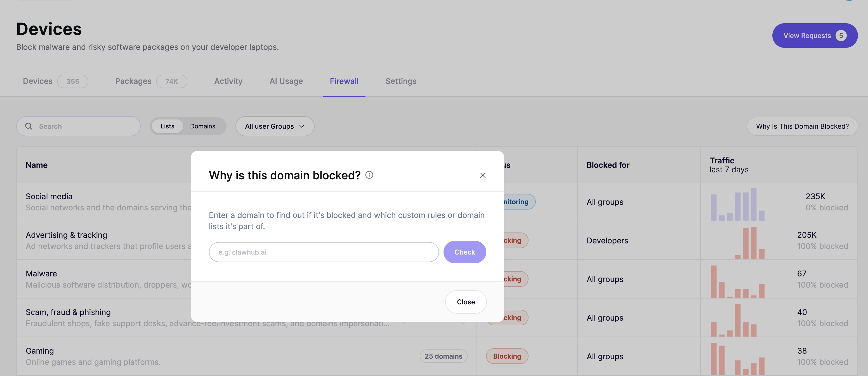Click the Social media traffic bar chart
868x376 pixels.
click(x=737, y=204)
